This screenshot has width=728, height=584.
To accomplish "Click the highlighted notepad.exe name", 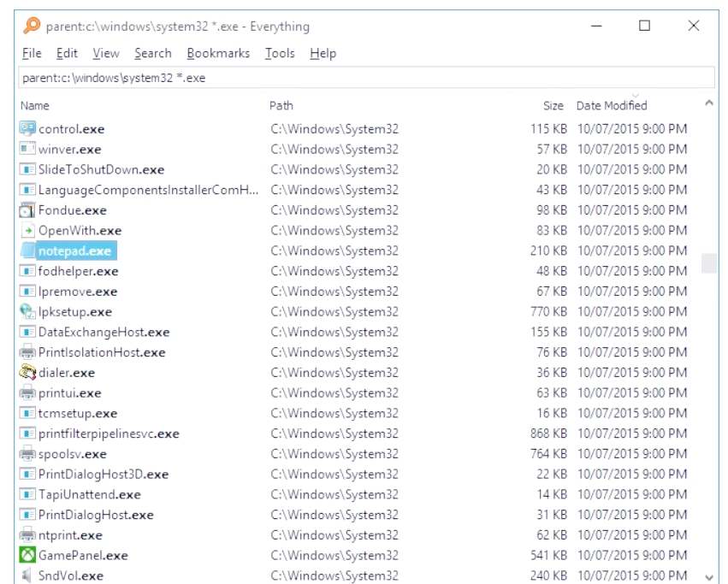I will click(x=74, y=251).
